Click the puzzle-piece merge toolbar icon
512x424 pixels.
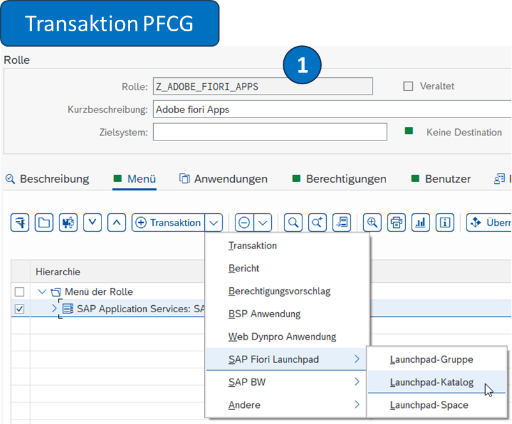[x=68, y=222]
